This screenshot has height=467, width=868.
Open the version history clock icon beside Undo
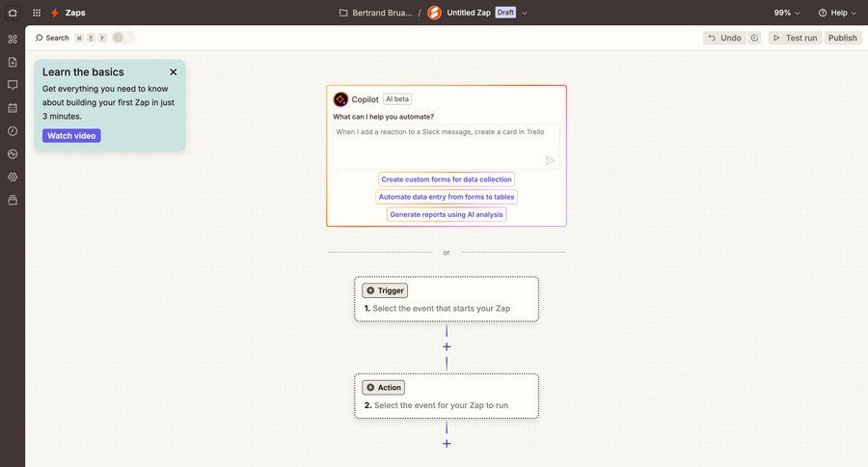click(754, 38)
